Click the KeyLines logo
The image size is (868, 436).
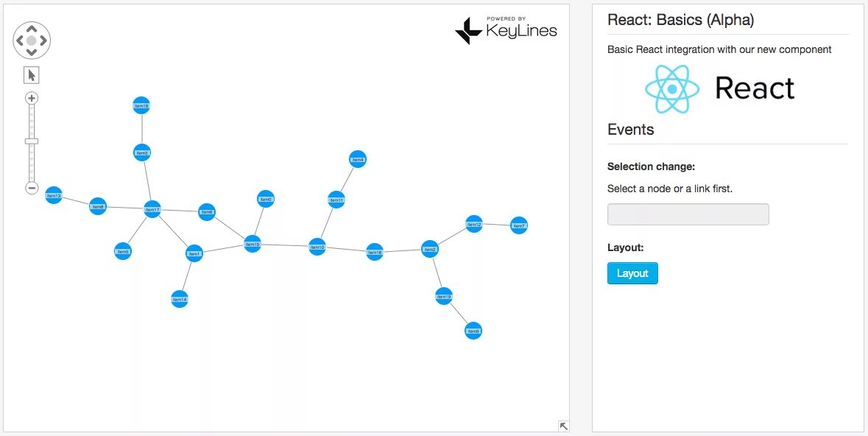pyautogui.click(x=507, y=30)
